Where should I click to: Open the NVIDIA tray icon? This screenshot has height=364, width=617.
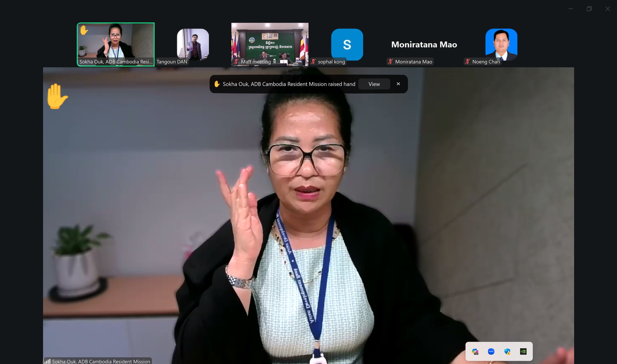[523, 351]
